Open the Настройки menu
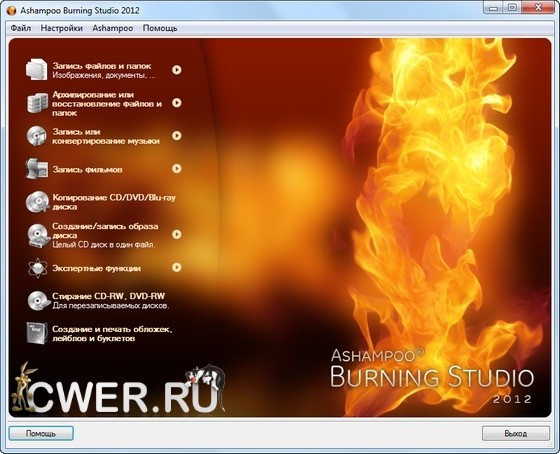 [61, 28]
